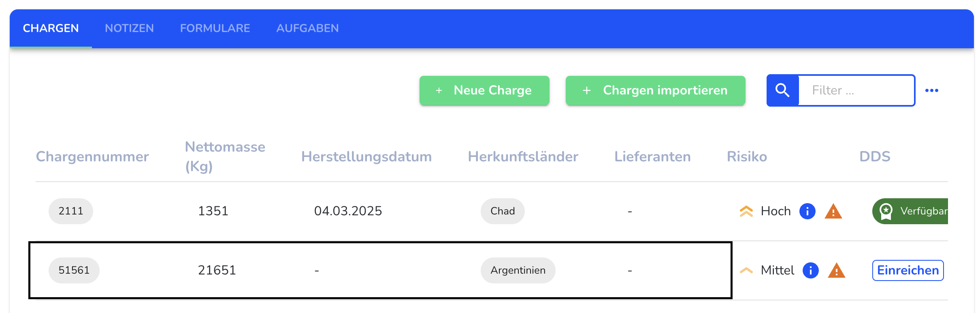
Task: Click the double-chevron high risk icon
Action: pyautogui.click(x=746, y=211)
